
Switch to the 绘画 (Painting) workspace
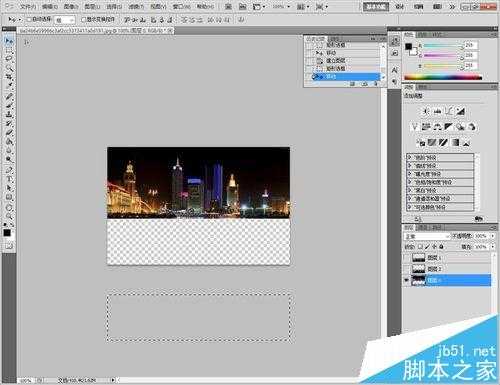419,6
